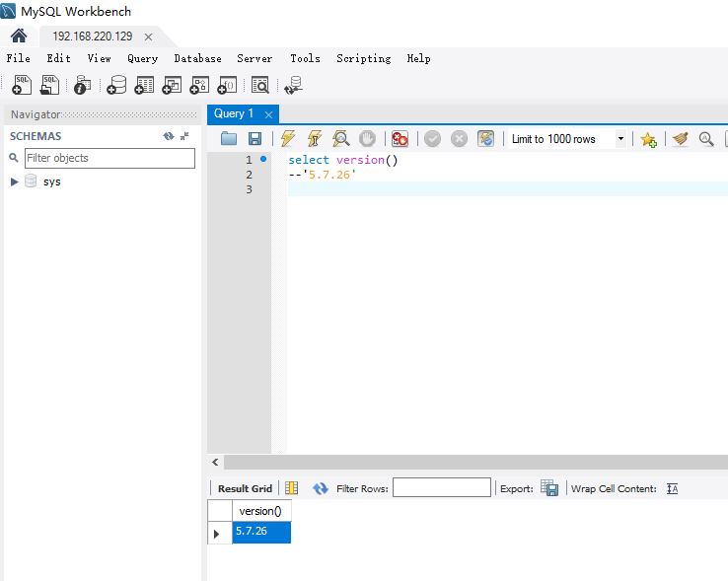The width and height of the screenshot is (728, 581).
Task: Open the Tools menu
Action: (x=305, y=58)
